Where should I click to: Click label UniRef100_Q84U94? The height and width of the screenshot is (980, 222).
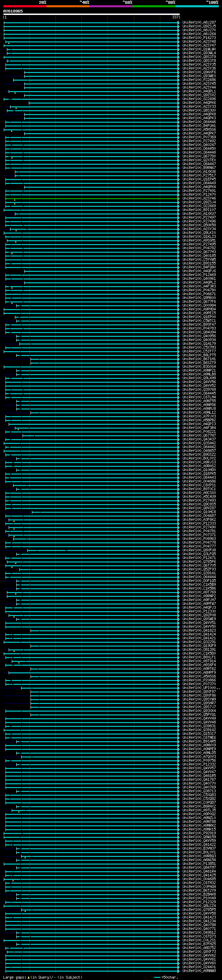[x=199, y=332]
